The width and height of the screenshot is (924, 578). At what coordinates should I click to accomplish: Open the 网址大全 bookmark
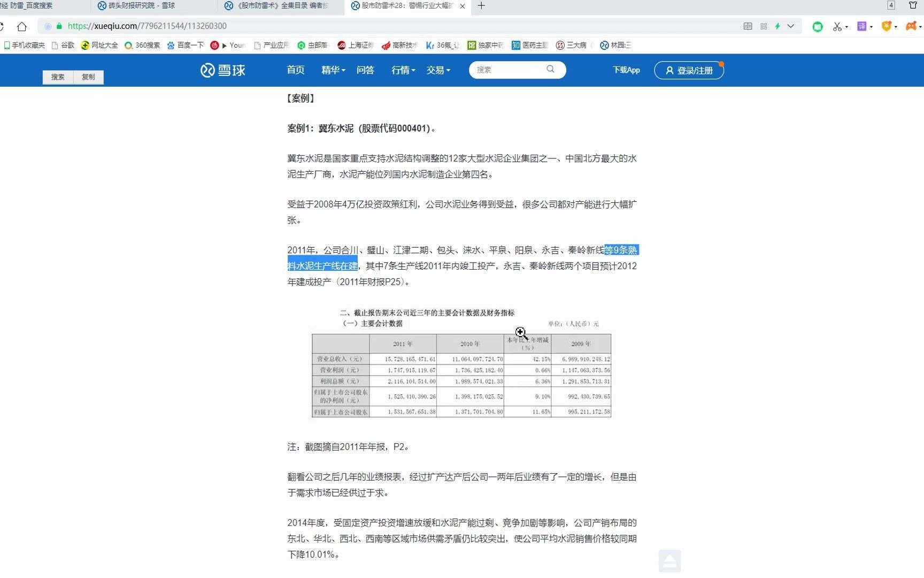pyautogui.click(x=99, y=45)
